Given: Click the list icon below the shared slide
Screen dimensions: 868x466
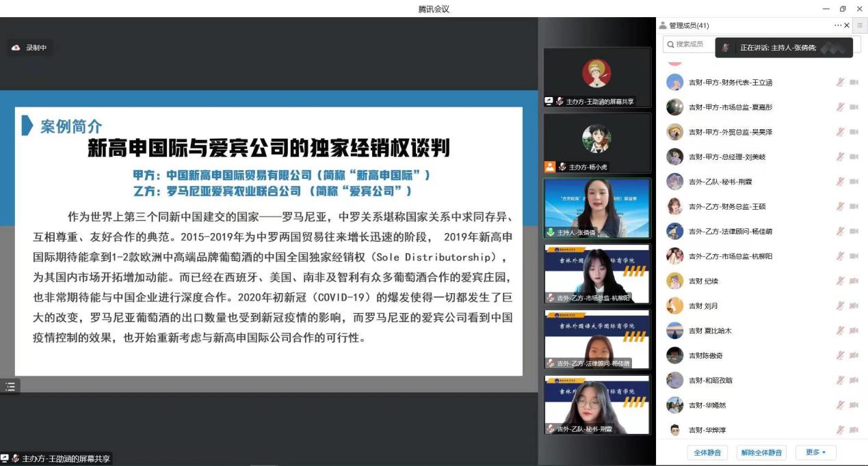Looking at the screenshot, I should (10, 387).
